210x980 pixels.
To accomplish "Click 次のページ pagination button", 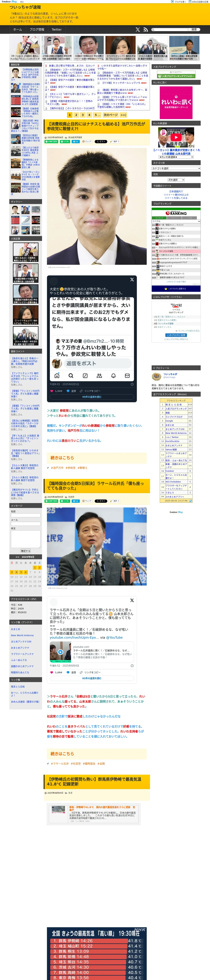I will point(111,115).
